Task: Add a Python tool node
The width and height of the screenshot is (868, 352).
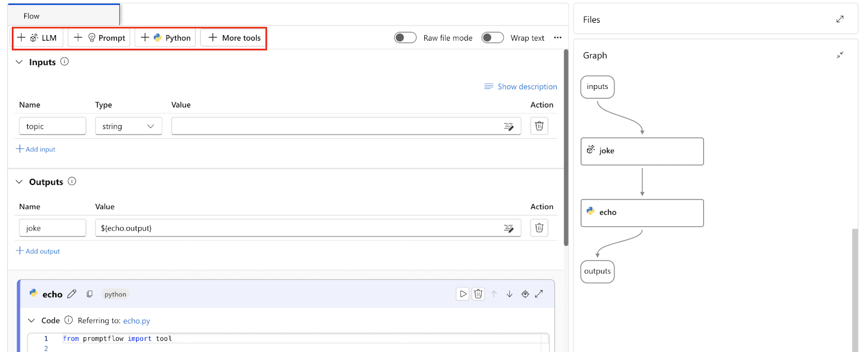Action: (165, 37)
